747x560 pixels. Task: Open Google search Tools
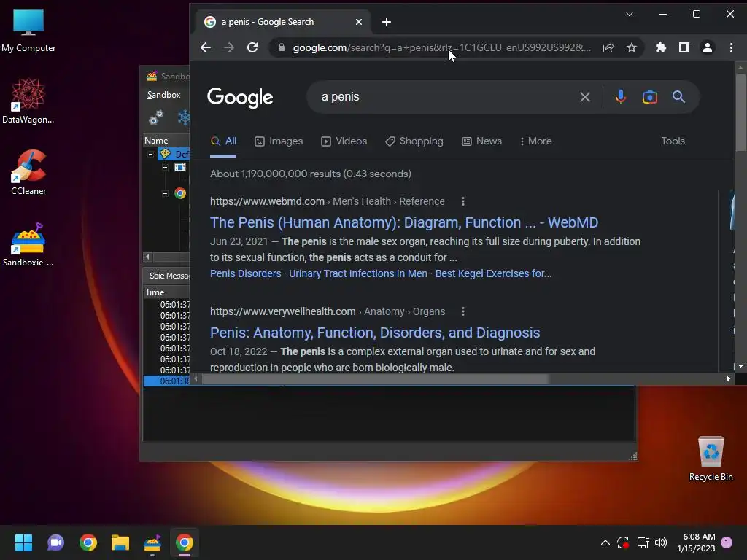pyautogui.click(x=673, y=141)
